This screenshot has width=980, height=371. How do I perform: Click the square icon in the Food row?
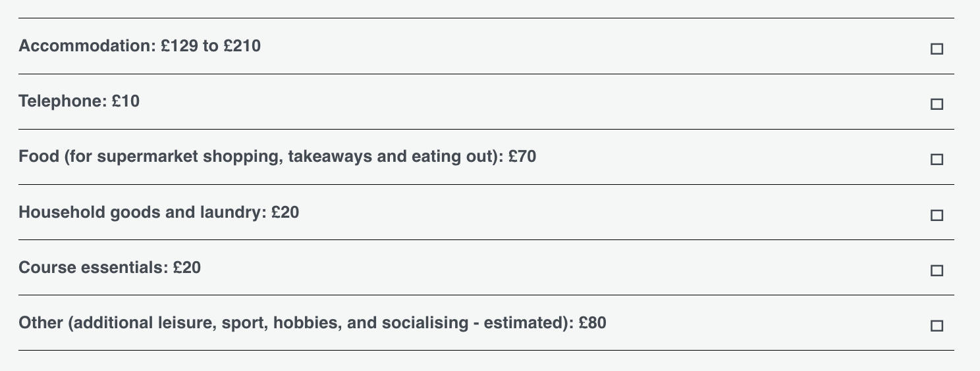937,159
